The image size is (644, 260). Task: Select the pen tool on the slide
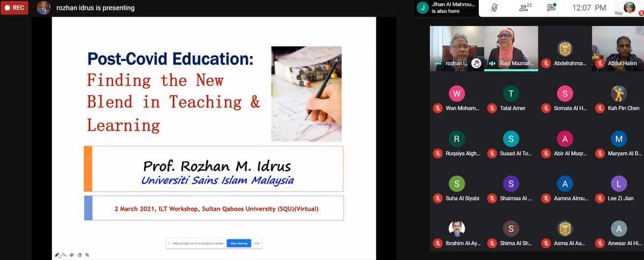pos(57,255)
